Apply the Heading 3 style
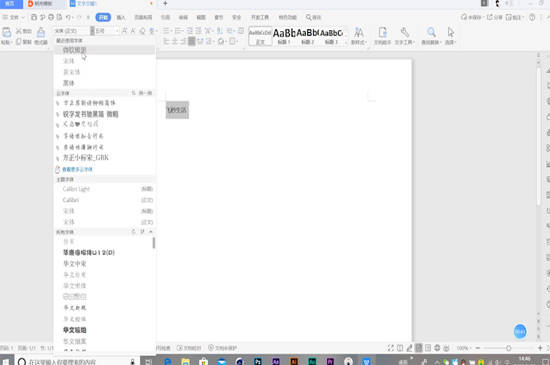This screenshot has width=550, height=365. [x=331, y=36]
